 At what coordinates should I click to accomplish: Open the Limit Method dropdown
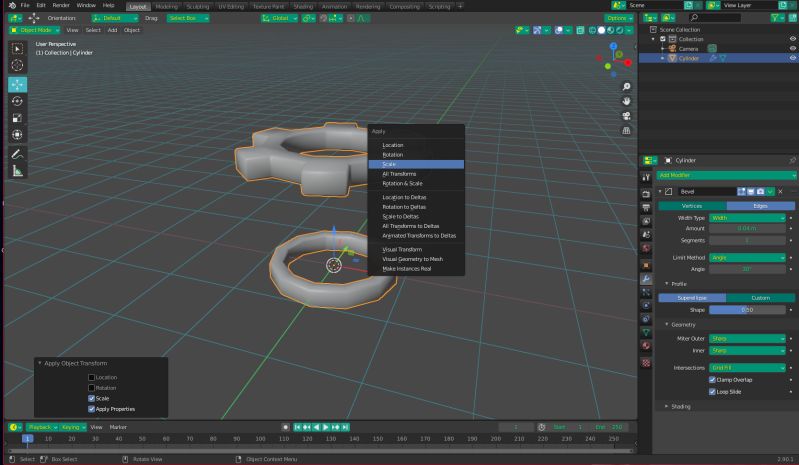[x=747, y=258]
